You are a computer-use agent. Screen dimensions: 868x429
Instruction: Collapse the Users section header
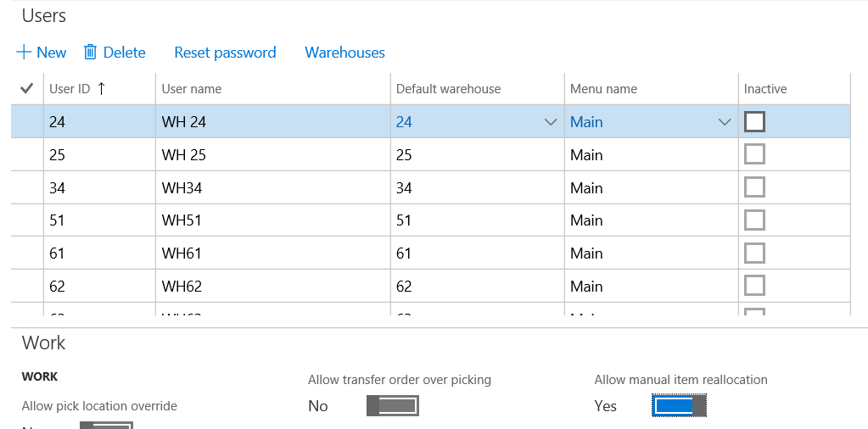click(44, 15)
